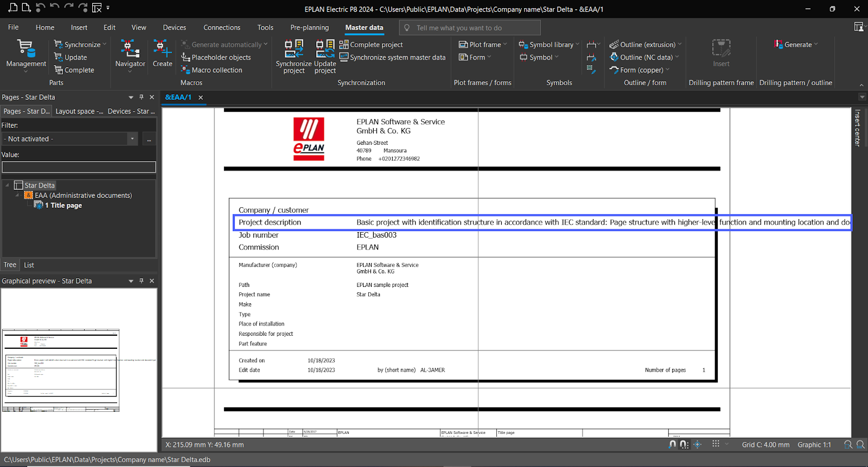This screenshot has width=868, height=467.
Task: Click the 'Tell me what you want to do' search box
Action: pyautogui.click(x=470, y=28)
